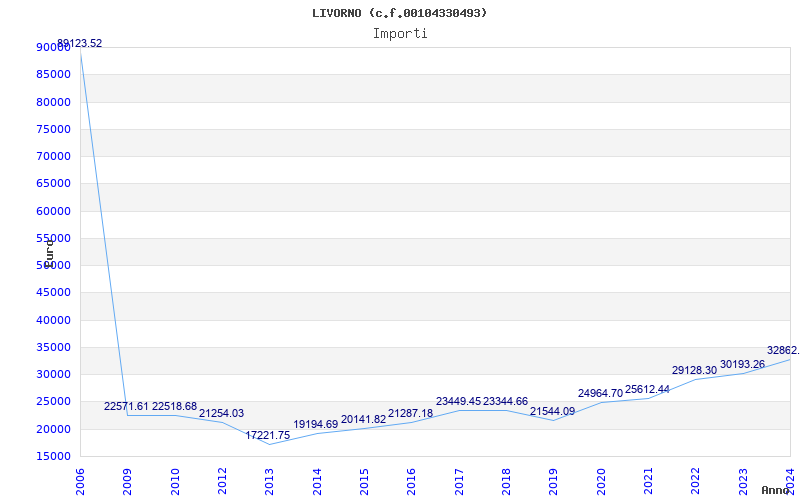Screen dimensions: 800x500
Task: Click the 2013 year axis label
Action: pos(269,482)
